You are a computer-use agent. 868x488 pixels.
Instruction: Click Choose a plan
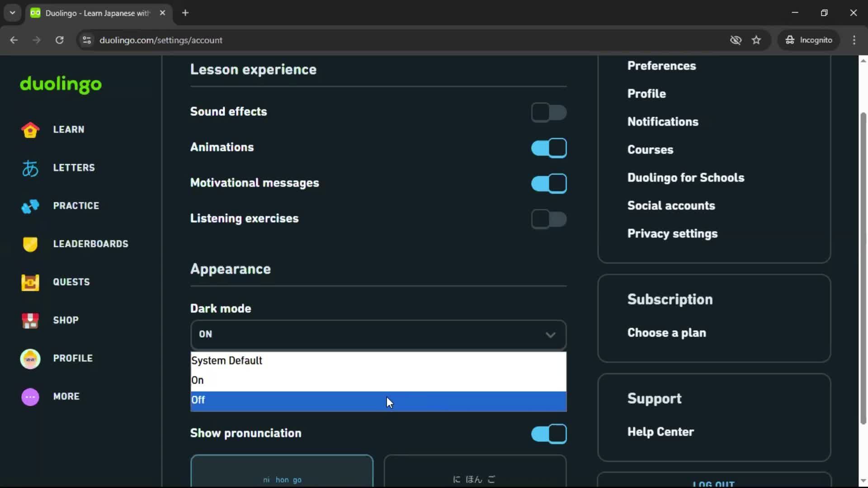point(666,333)
